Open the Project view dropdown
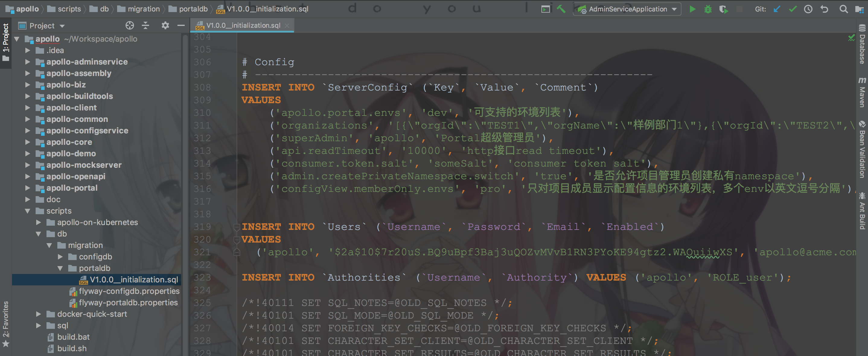The height and width of the screenshot is (356, 868). pyautogui.click(x=62, y=26)
